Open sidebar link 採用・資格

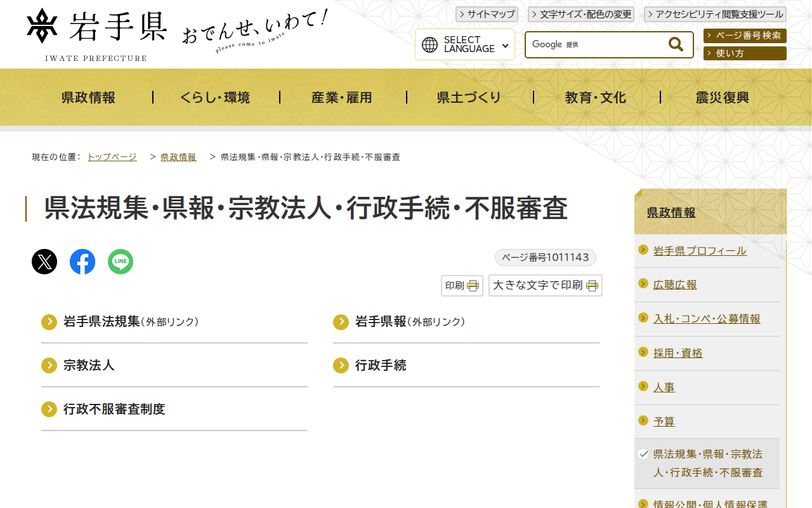pyautogui.click(x=678, y=354)
